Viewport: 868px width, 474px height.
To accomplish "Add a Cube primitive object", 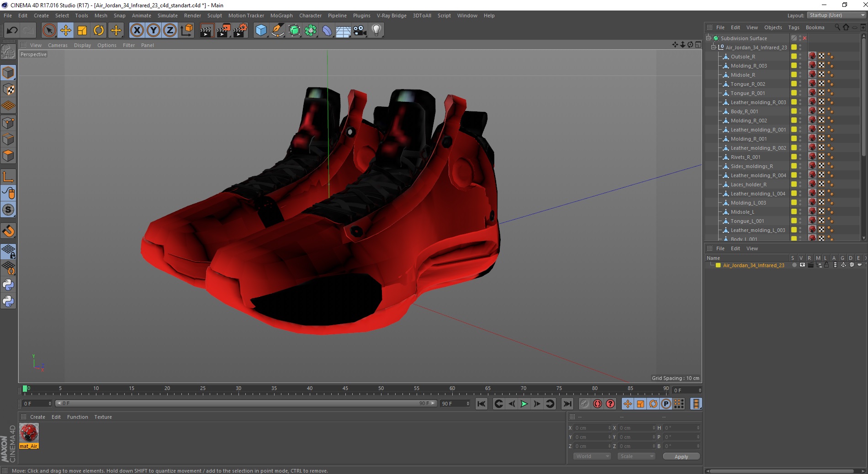I will (x=261, y=31).
